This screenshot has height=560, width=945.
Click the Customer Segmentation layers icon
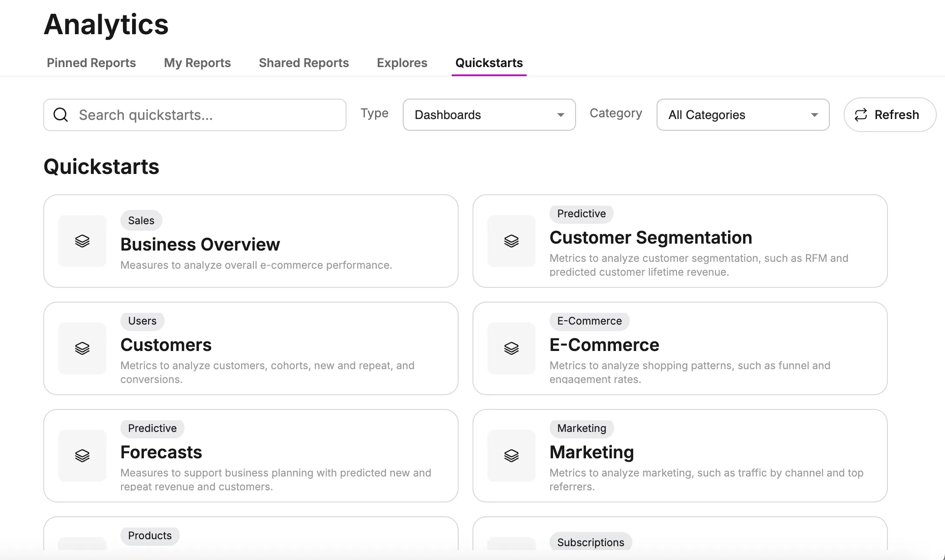coord(511,241)
